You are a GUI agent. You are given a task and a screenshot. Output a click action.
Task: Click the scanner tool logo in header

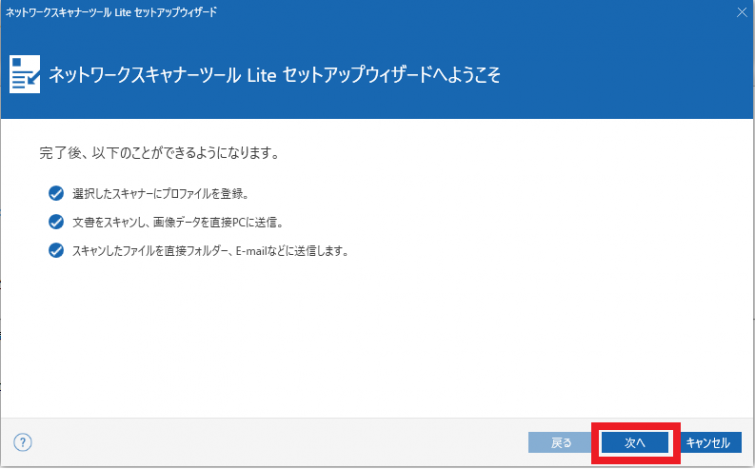tap(24, 75)
